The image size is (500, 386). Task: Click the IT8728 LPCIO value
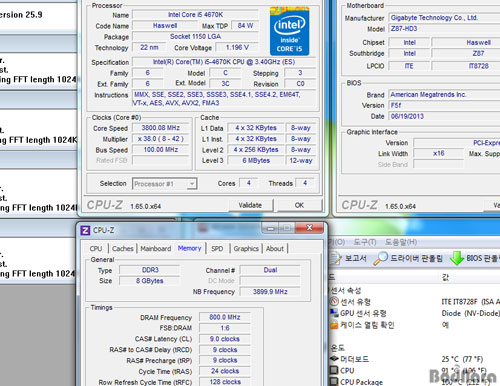point(466,66)
